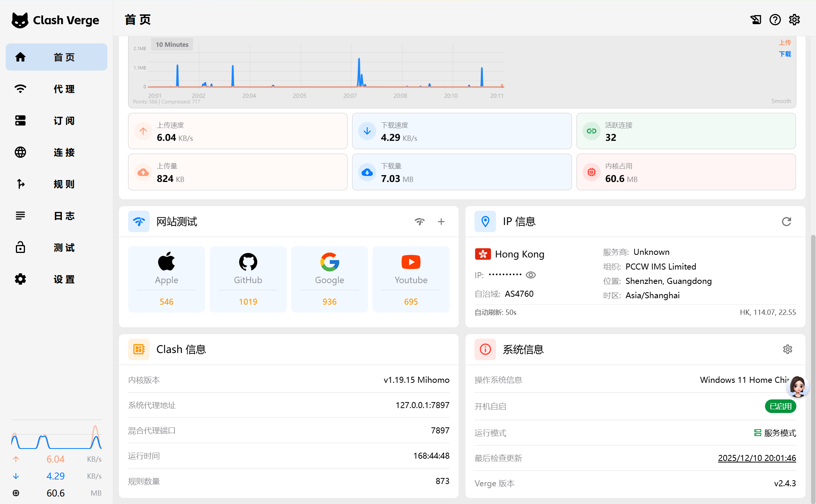Click the Youtube test card
This screenshot has width=816, height=504.
pos(411,279)
